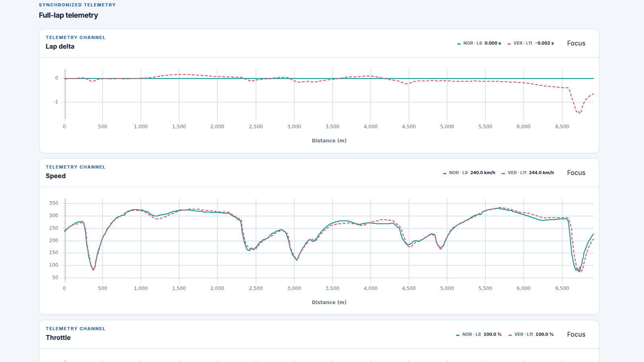Click '0.000 s' NOR delta value

pos(493,43)
